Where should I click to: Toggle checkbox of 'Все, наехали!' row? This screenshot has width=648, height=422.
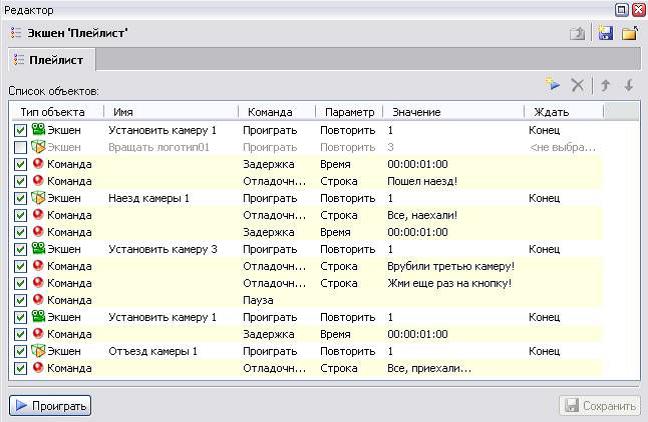pos(20,215)
